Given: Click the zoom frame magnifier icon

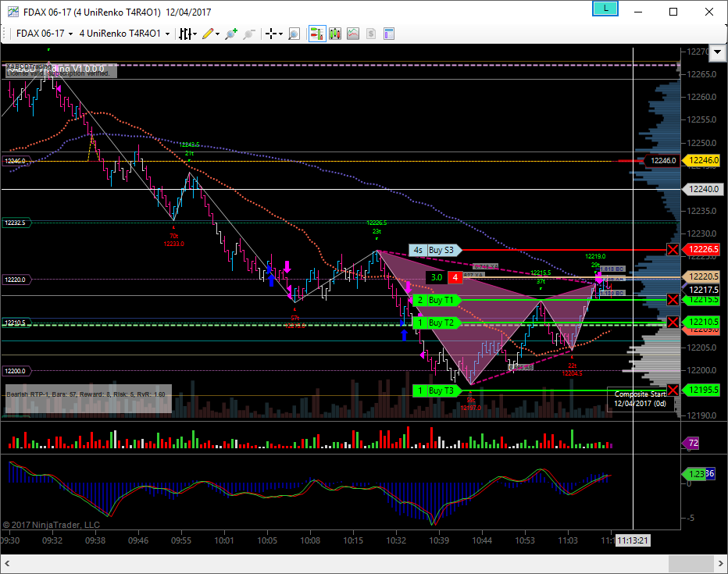Looking at the screenshot, I should point(294,34).
